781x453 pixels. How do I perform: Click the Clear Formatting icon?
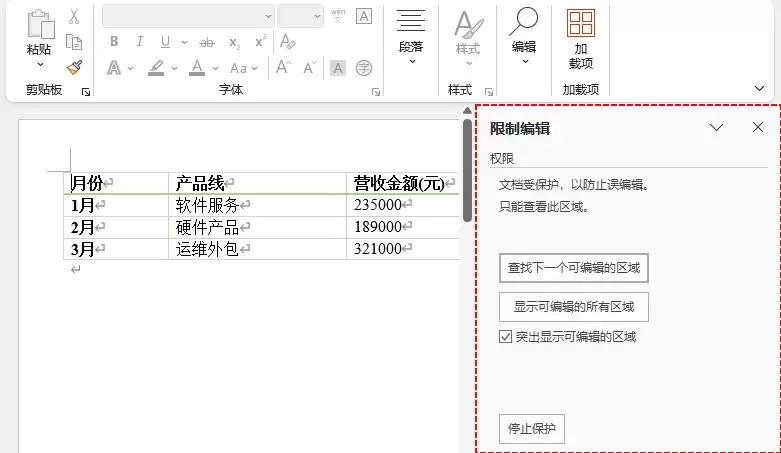pos(287,41)
